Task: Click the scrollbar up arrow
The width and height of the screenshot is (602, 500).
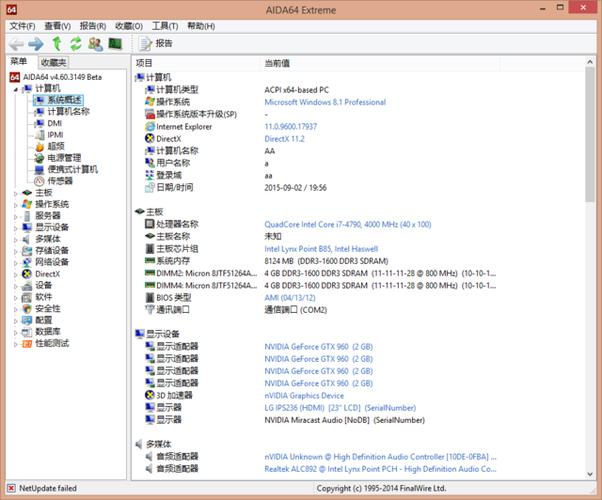Action: [x=590, y=61]
